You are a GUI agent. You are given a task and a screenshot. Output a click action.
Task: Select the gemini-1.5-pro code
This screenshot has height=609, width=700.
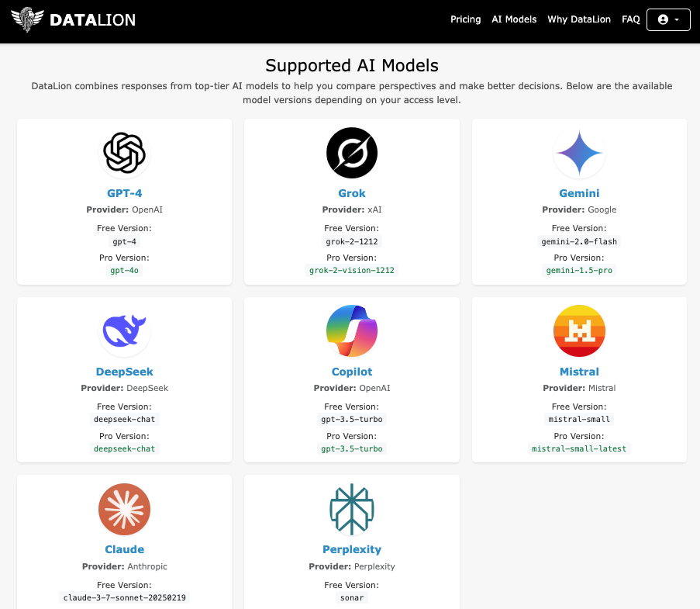coord(579,270)
